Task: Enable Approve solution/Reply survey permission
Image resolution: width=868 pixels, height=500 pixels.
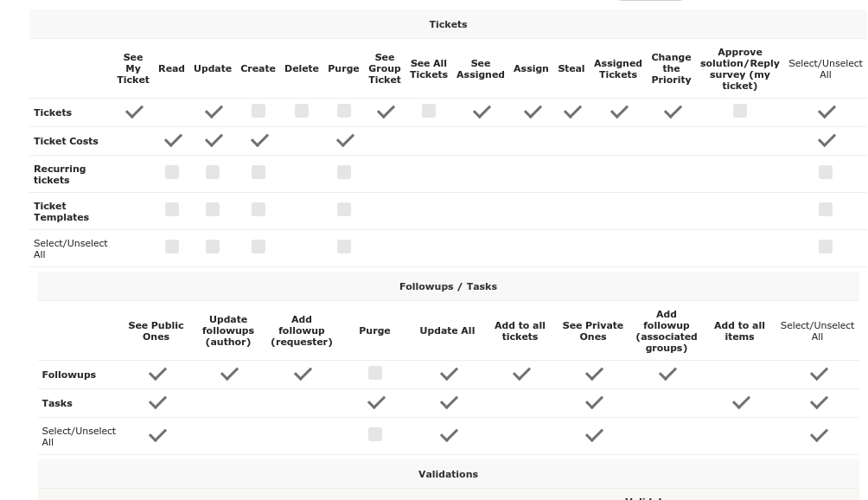Action: [x=739, y=112]
